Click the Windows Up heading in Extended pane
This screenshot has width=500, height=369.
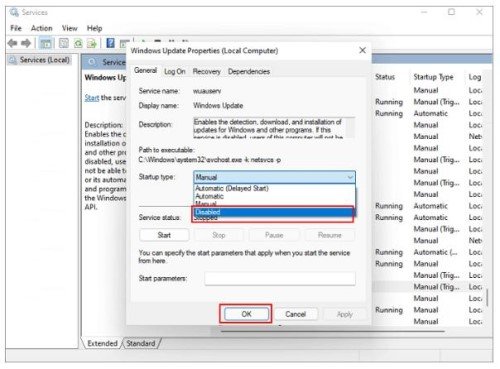click(x=105, y=77)
